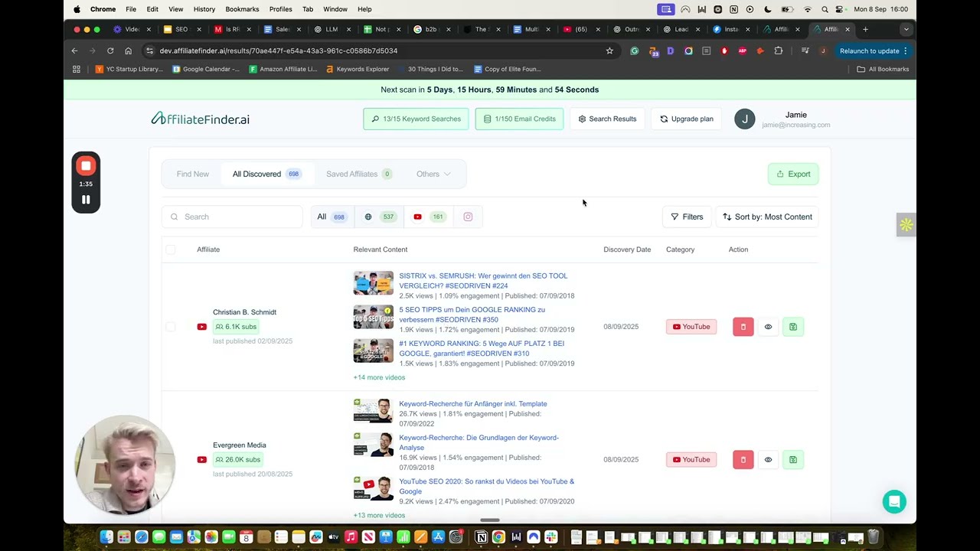Open Sort by: Most Content dropdown

point(767,217)
